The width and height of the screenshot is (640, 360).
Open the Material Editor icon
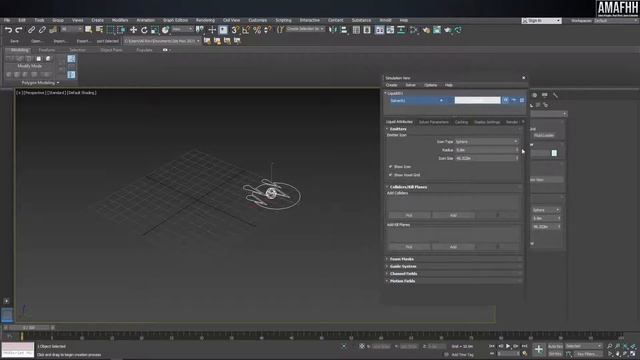click(x=414, y=30)
